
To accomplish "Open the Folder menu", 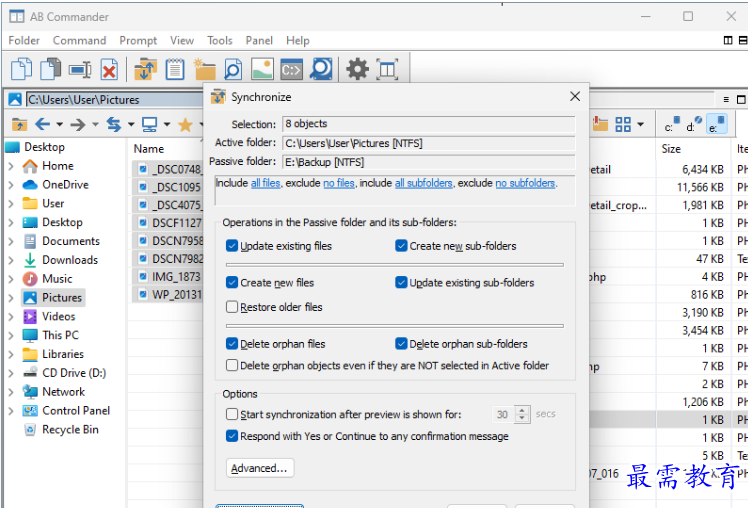I will coord(24,41).
